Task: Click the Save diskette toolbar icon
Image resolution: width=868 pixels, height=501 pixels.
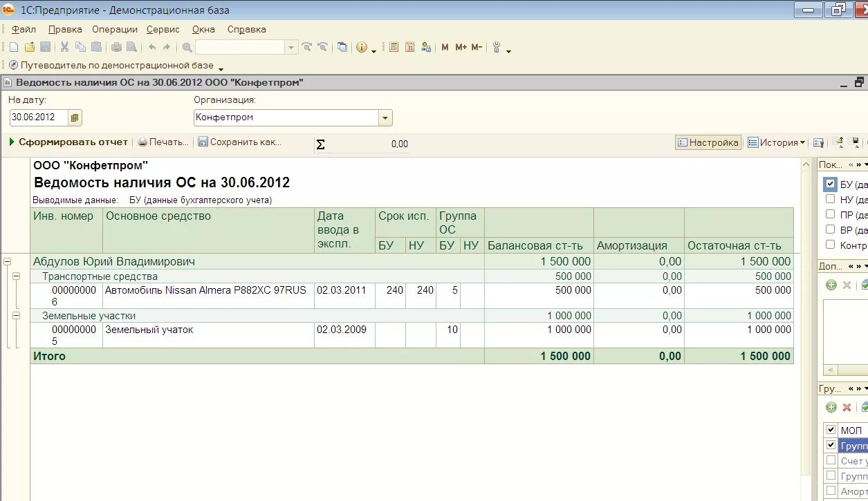Action: tap(45, 48)
